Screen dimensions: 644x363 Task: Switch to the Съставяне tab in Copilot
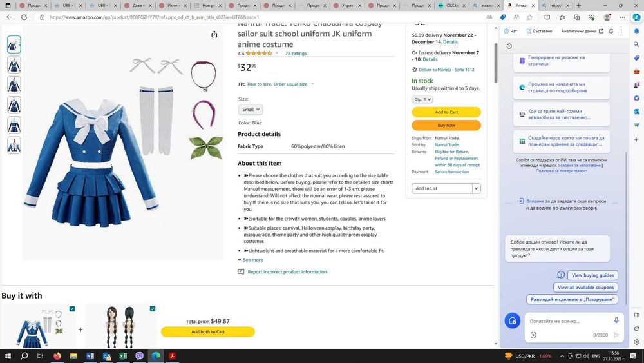[539, 31]
